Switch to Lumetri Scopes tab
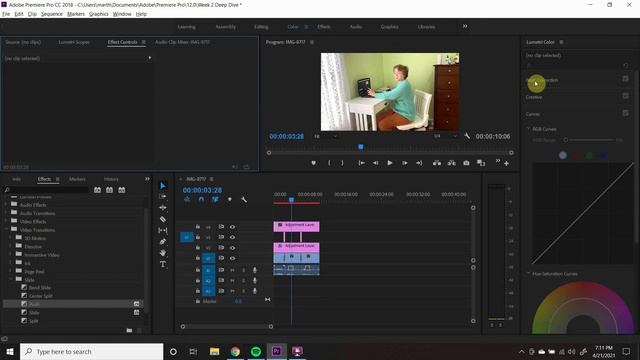The height and width of the screenshot is (360, 640). [x=74, y=42]
